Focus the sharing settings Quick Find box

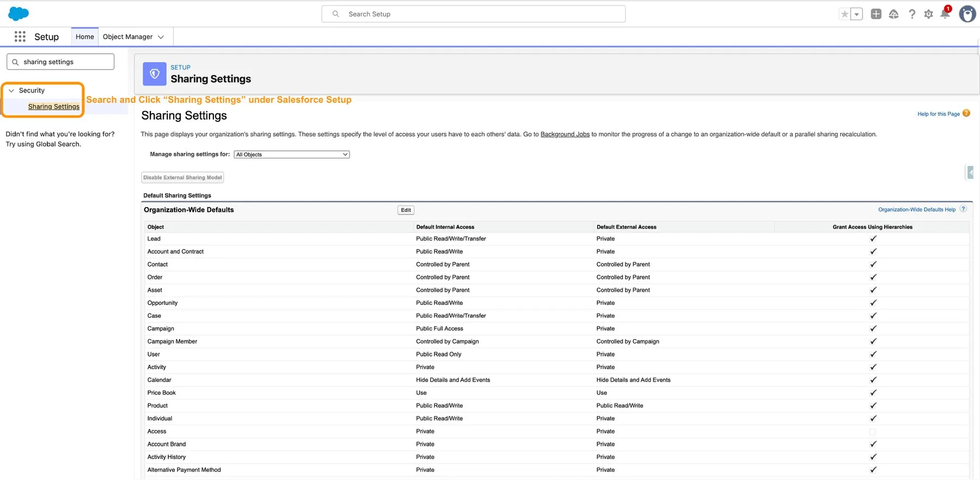(60, 62)
